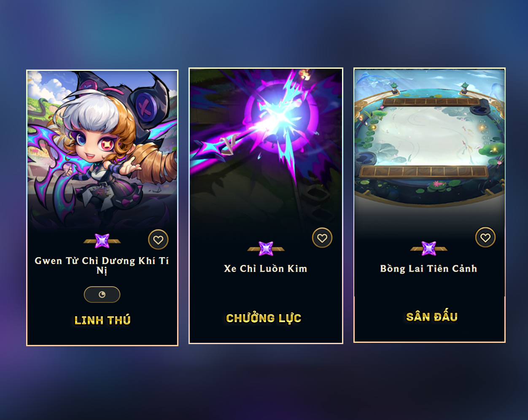The width and height of the screenshot is (528, 420).
Task: Select the CHƯỞNG LỰC category label
Action: [x=264, y=318]
